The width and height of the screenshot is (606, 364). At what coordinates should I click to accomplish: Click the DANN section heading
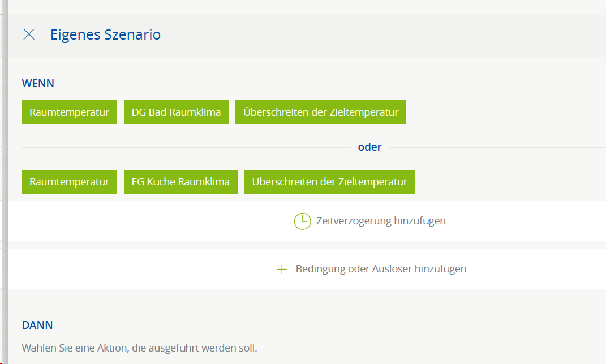[x=37, y=326]
